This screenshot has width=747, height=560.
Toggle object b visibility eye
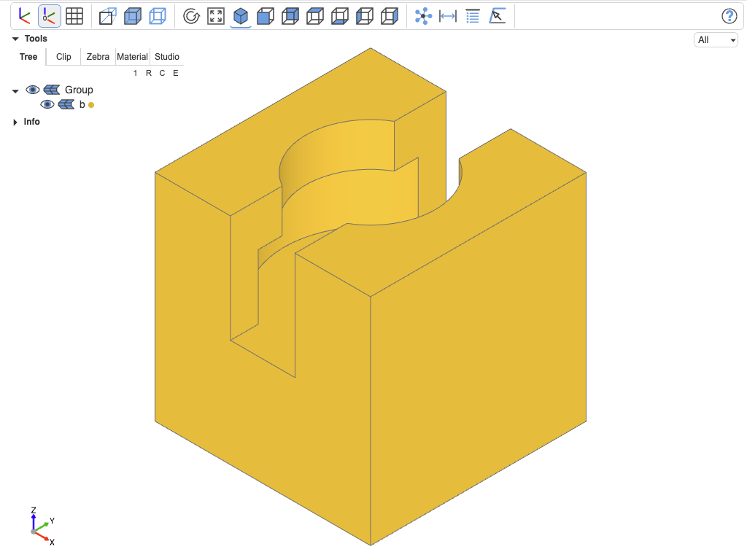[47, 104]
